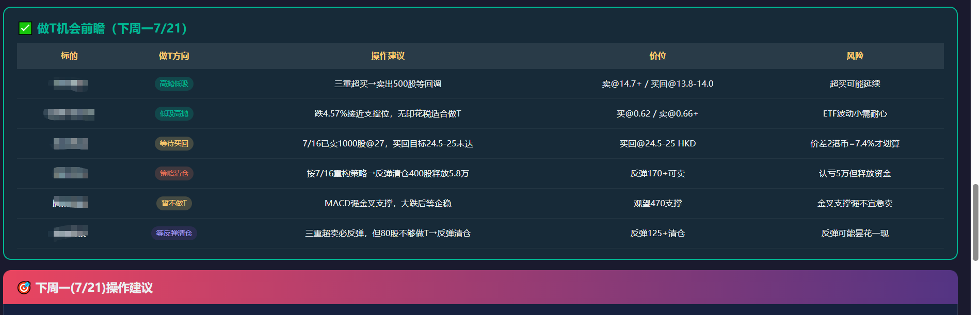Click price 买回@24.5-25 HKD

click(x=657, y=143)
